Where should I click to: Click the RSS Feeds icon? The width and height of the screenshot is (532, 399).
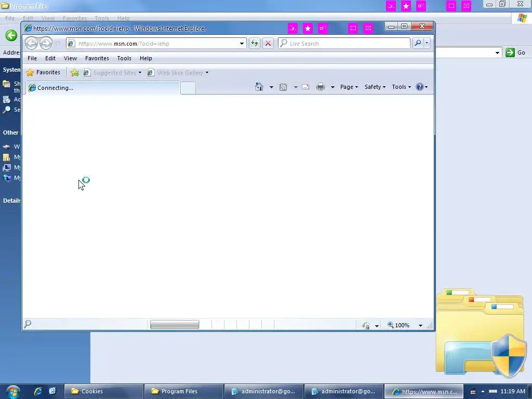[x=283, y=87]
